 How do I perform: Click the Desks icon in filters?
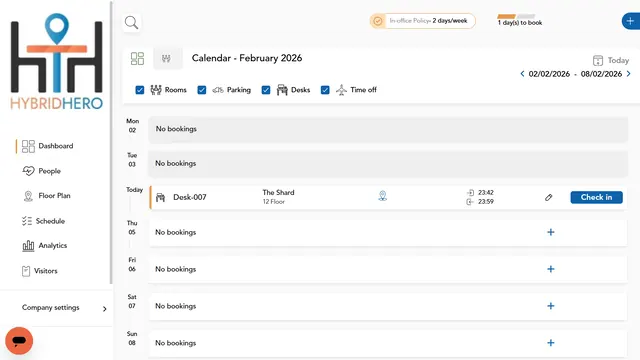(x=282, y=90)
